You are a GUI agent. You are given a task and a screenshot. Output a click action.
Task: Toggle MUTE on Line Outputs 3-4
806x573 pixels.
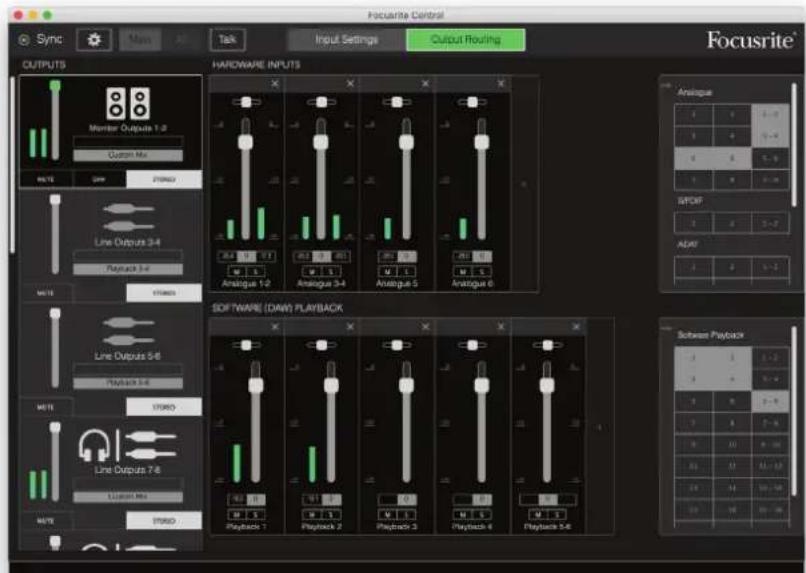pos(46,293)
